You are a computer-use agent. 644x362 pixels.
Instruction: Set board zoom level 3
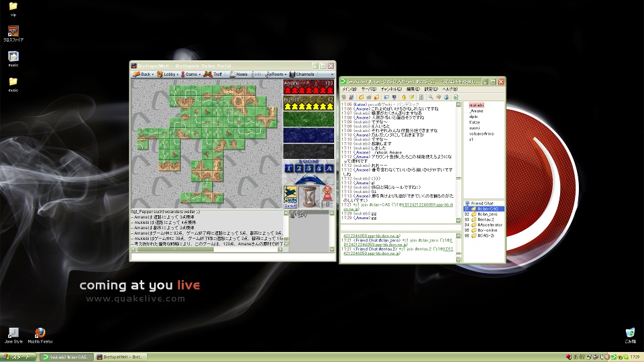pos(309,168)
